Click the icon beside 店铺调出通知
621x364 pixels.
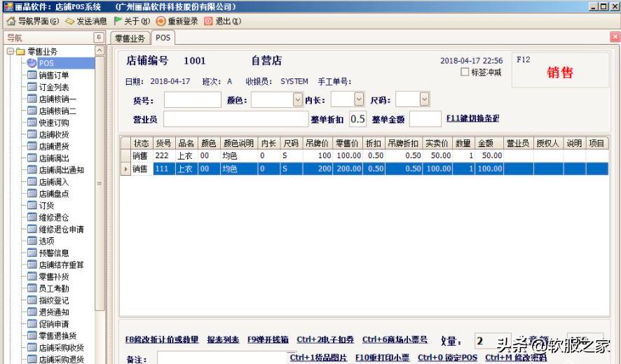(x=32, y=170)
